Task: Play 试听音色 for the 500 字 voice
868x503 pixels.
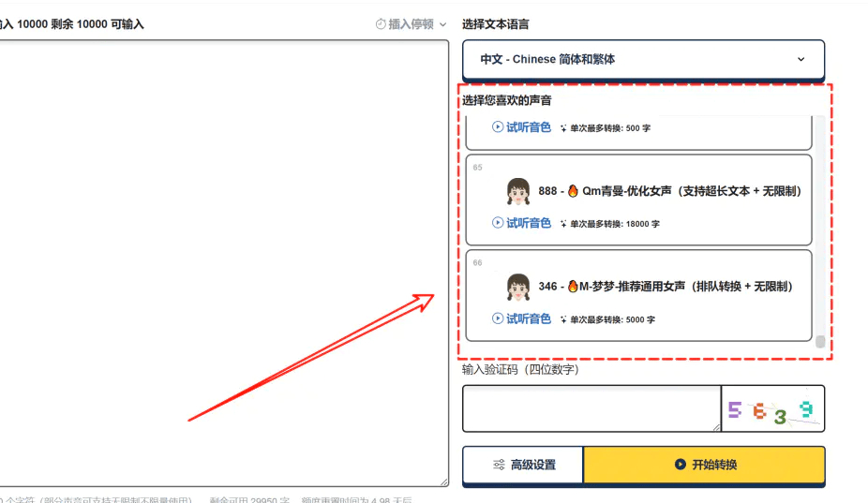Action: point(521,127)
